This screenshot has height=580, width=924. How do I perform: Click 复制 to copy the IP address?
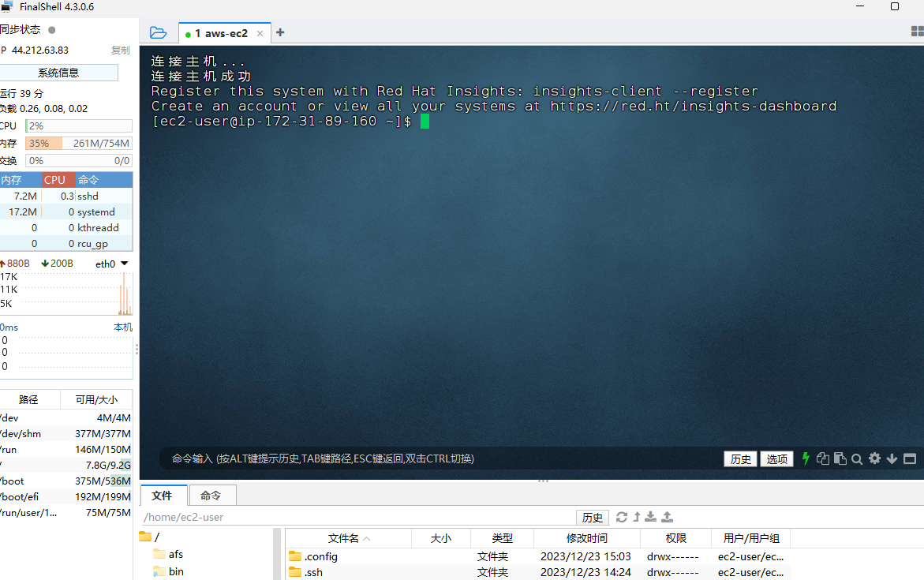pos(120,50)
